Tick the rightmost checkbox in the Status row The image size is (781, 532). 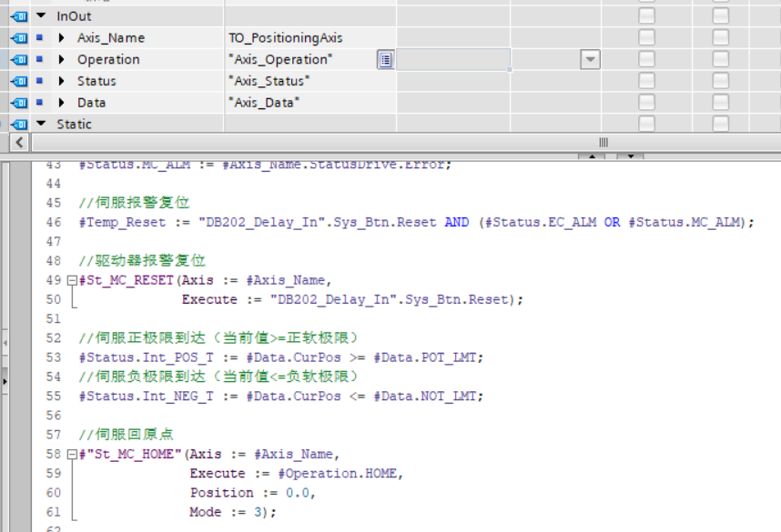[x=720, y=81]
